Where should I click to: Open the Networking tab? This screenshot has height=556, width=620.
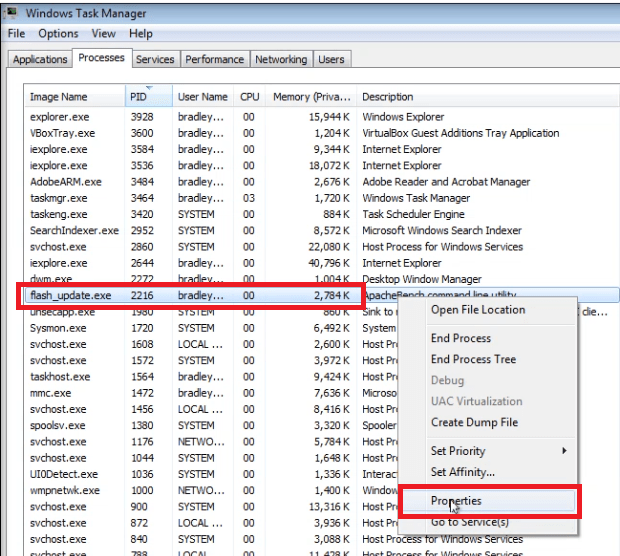(281, 60)
